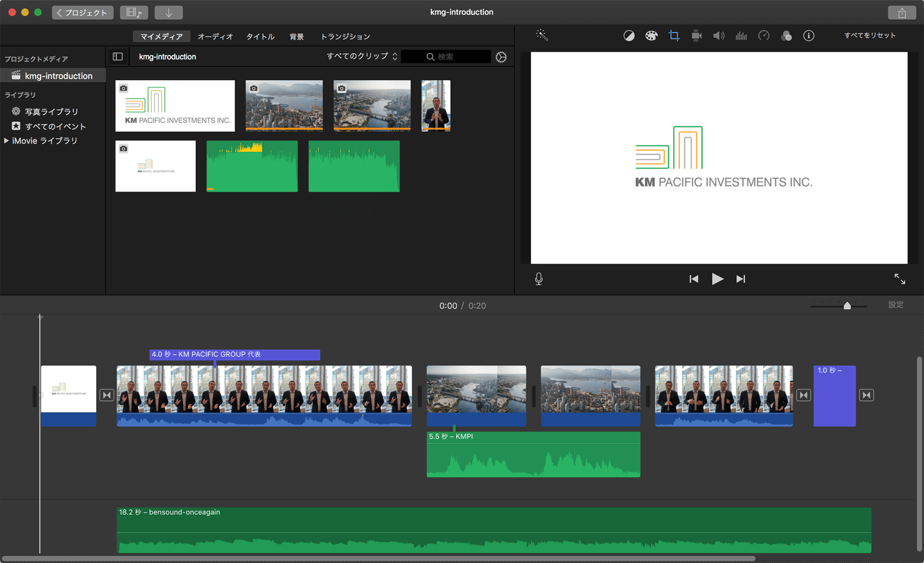This screenshot has height=563, width=924.
Task: Skip to previous clip in viewer
Action: click(x=694, y=279)
